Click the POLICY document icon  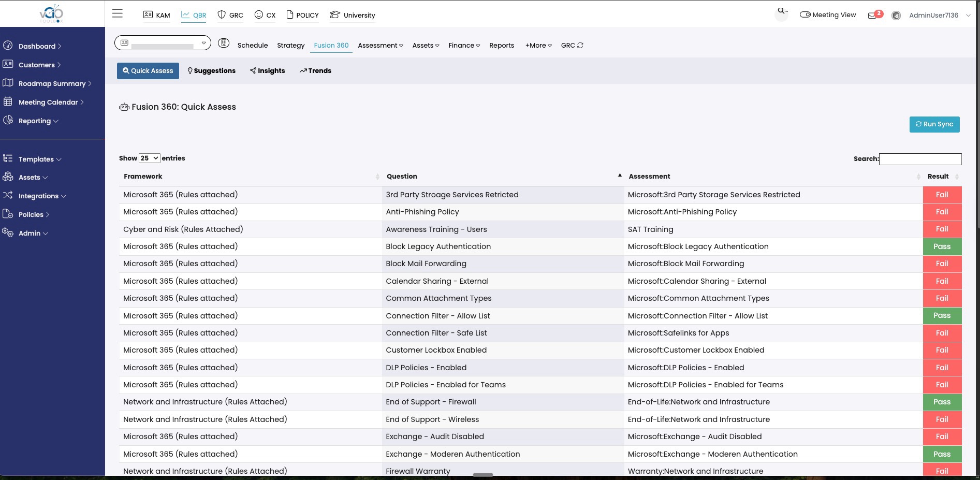[x=290, y=14]
